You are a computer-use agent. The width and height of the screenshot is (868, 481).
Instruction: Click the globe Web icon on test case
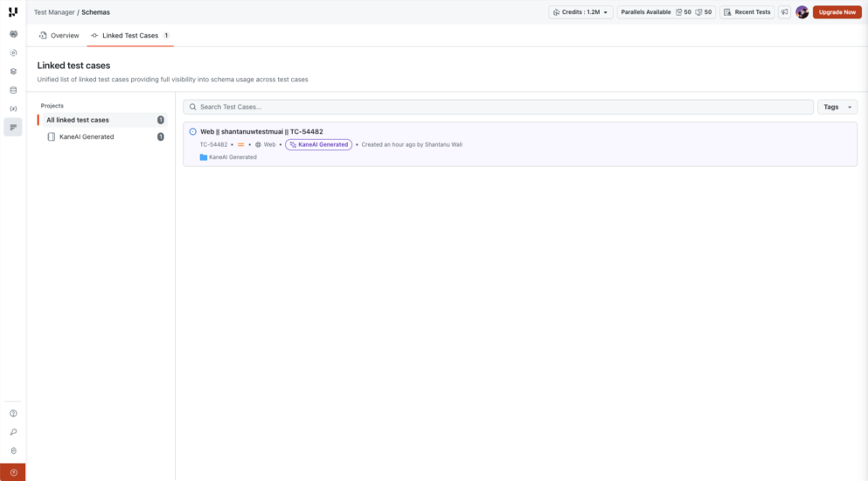(x=258, y=144)
